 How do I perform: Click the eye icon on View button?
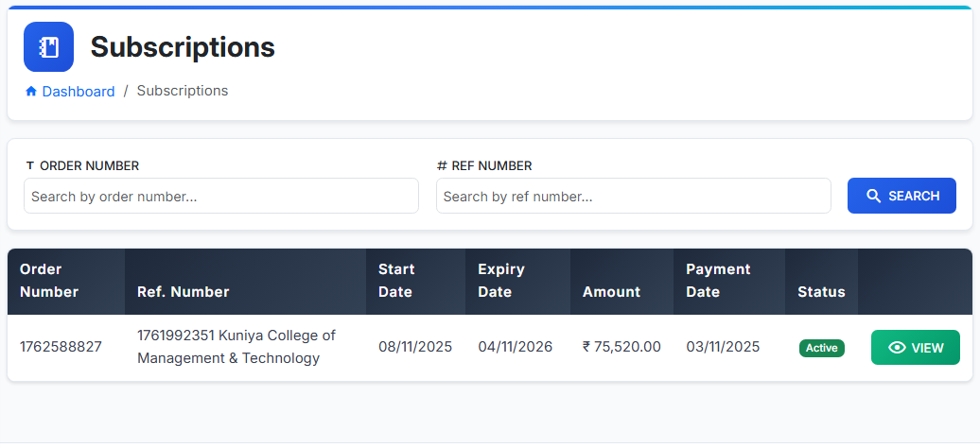(898, 348)
